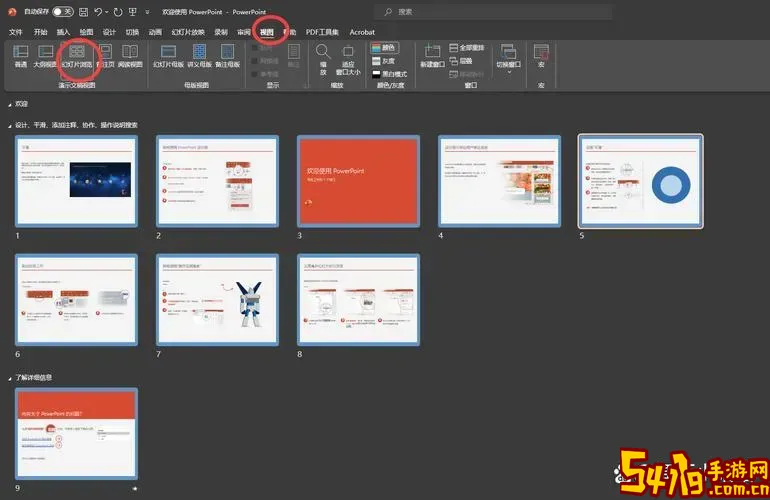
Task: Open the Design (设计) ribbon tab
Action: [x=109, y=32]
